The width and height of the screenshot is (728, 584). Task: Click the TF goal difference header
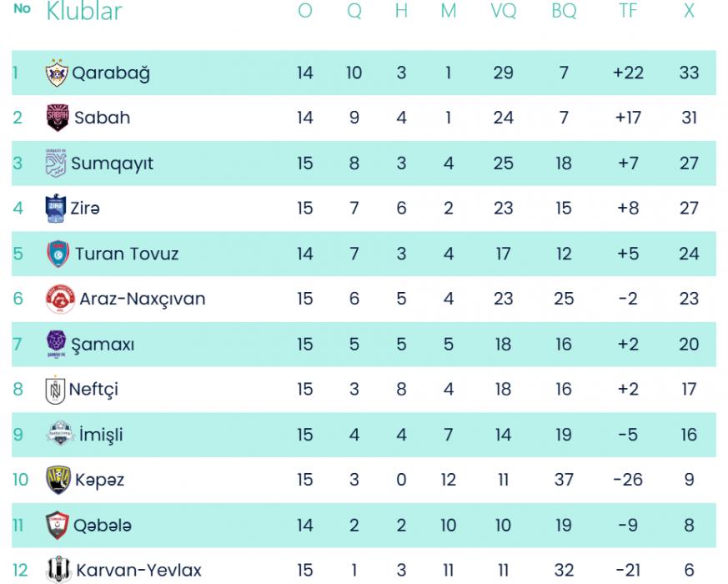[628, 12]
